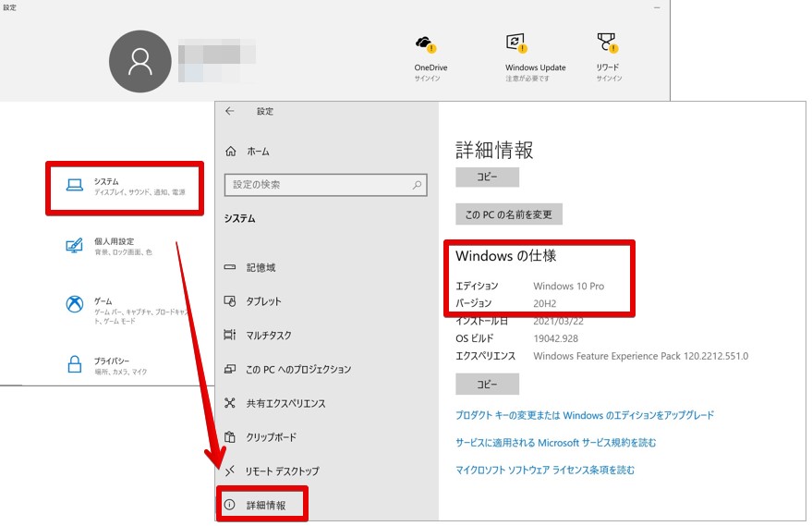This screenshot has height=526, width=812.
Task: Open マルチタスク settings page
Action: click(269, 336)
